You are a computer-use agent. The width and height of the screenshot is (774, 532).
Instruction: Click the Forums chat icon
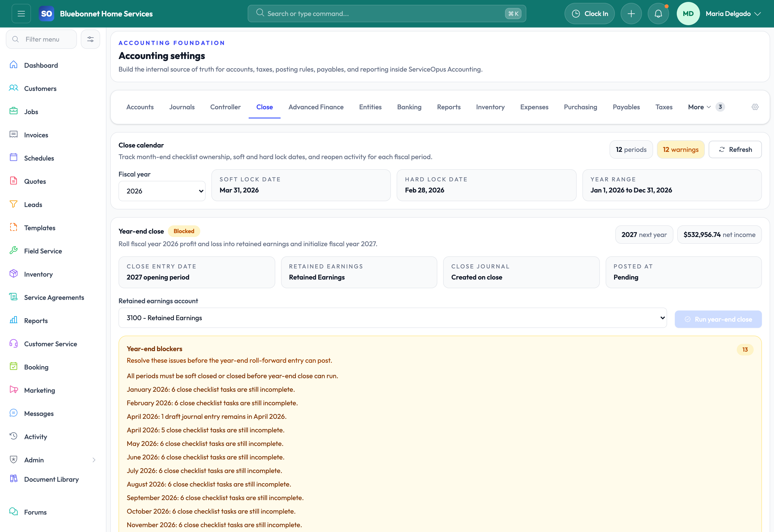coord(13,512)
